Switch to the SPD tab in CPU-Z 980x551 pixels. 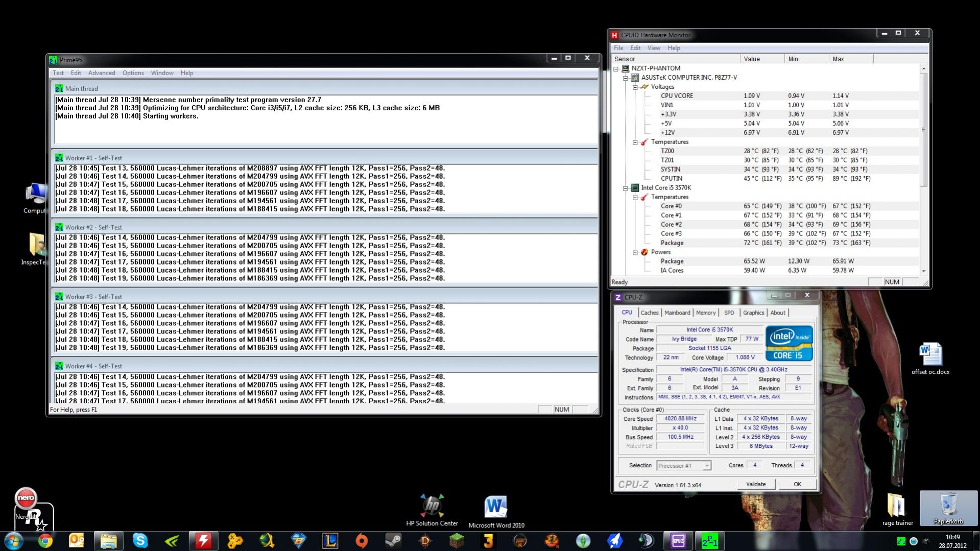click(x=729, y=313)
